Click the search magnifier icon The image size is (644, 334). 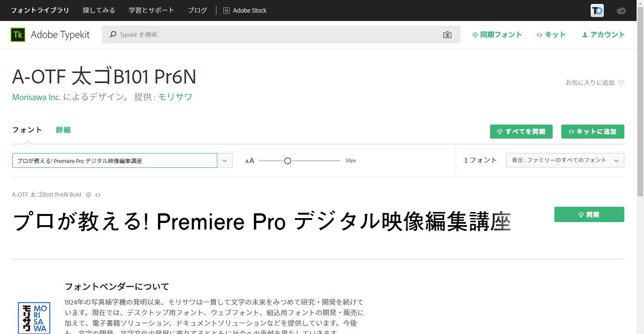[113, 35]
